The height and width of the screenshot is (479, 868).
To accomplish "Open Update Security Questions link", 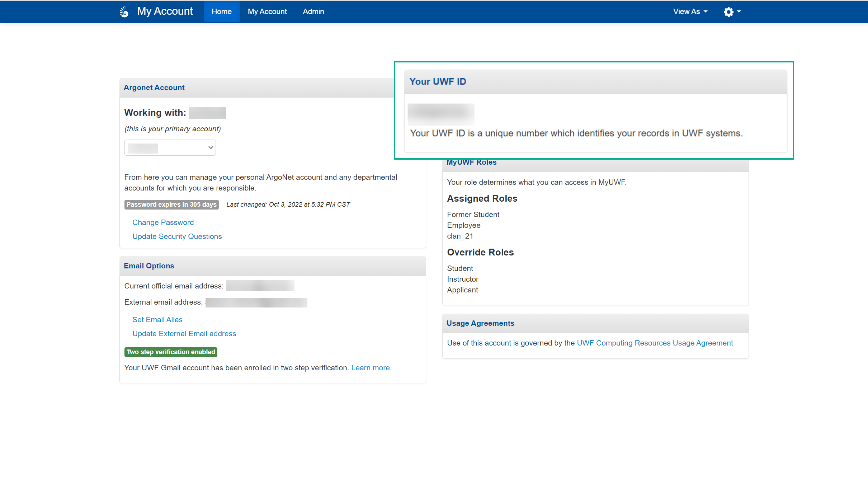I will point(177,236).
